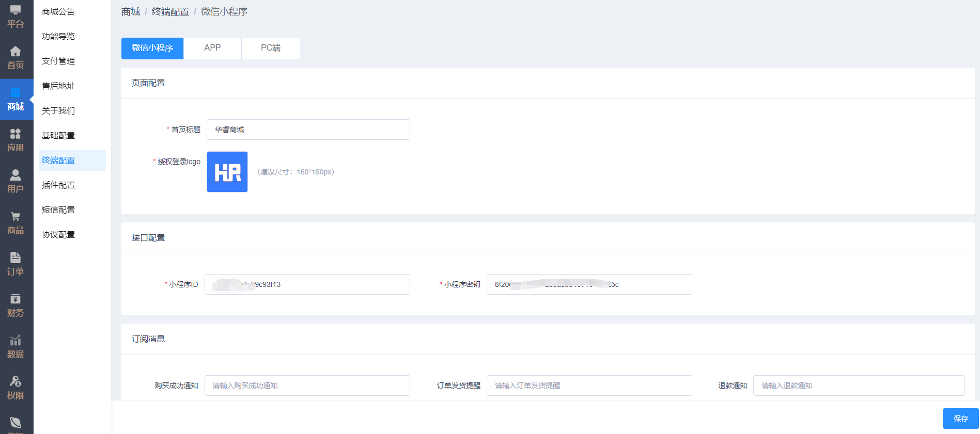The width and height of the screenshot is (980, 434).
Task: Select the 微信小程序 tab
Action: point(152,48)
